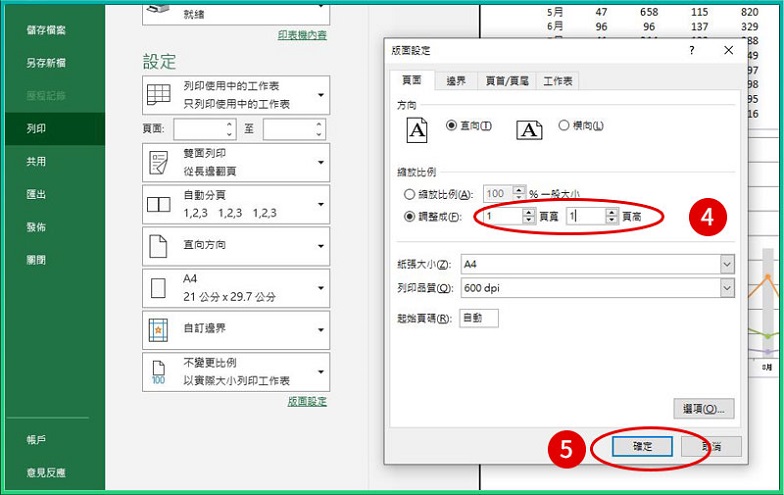This screenshot has height=495, width=784.
Task: Click the 起始頁碼 first page number field
Action: 480,318
